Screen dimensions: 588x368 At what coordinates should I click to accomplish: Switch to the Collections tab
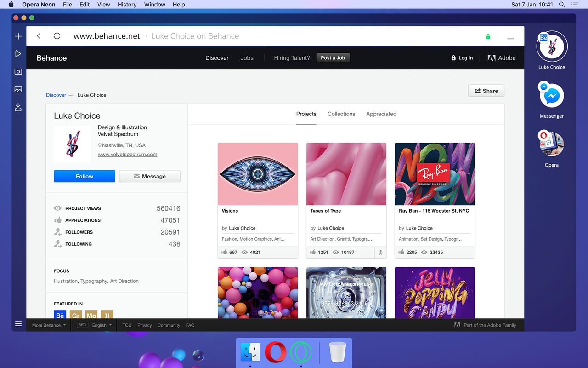coord(341,114)
